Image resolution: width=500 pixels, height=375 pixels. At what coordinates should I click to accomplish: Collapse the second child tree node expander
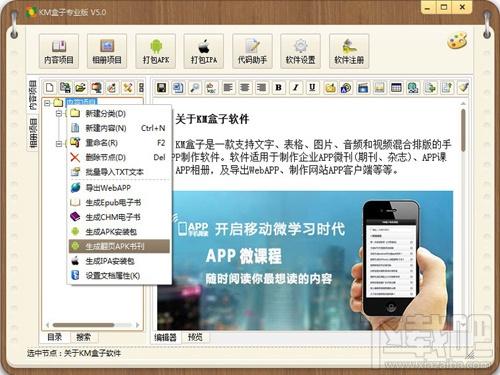(x=59, y=144)
